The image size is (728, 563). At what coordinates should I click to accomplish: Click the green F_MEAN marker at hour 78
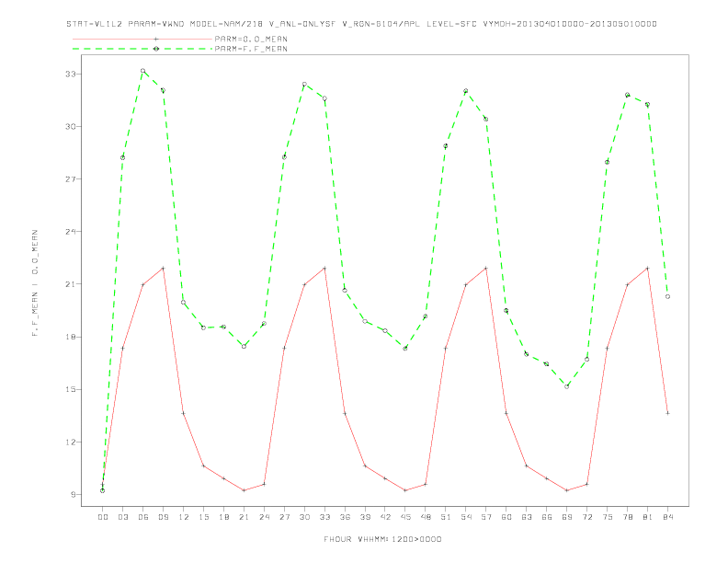pyautogui.click(x=627, y=95)
